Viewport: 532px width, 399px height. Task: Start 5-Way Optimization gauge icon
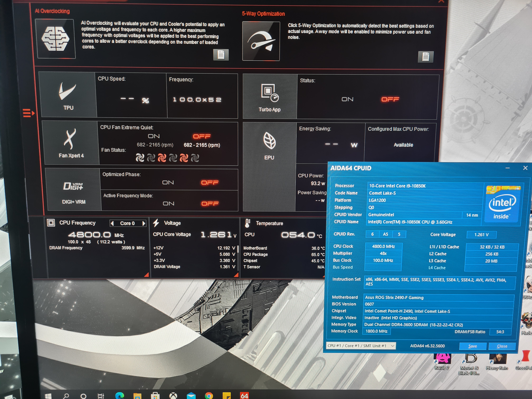tap(261, 41)
